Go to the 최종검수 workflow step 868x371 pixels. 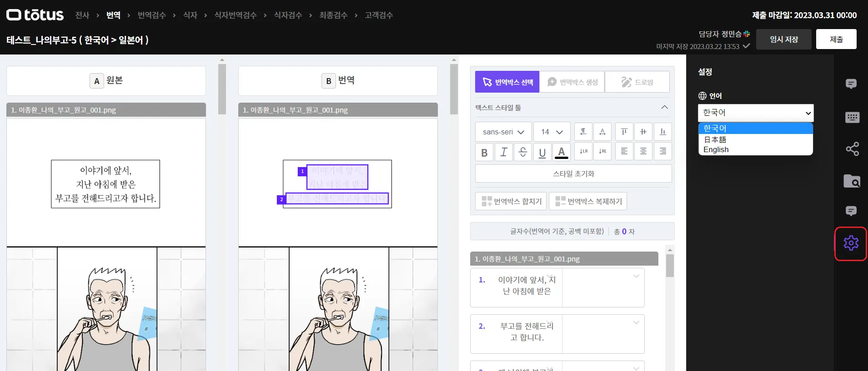click(333, 15)
